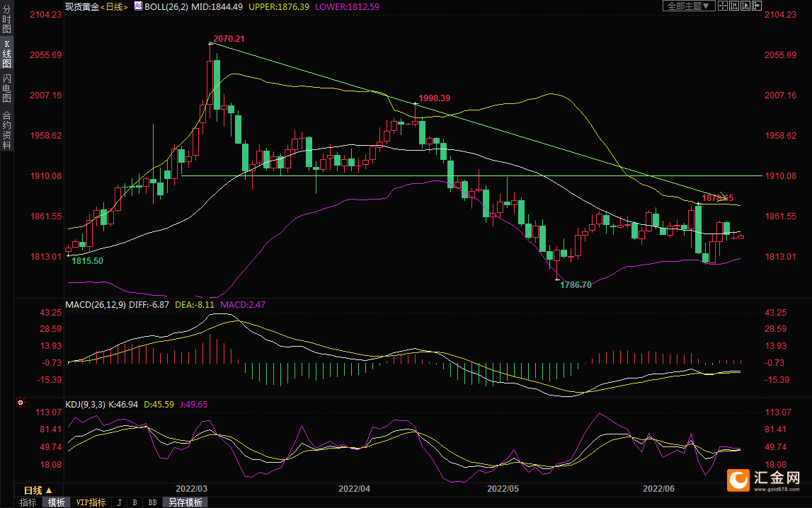Open the 全部主题 dropdown
This screenshot has width=812, height=508.
click(x=687, y=6)
